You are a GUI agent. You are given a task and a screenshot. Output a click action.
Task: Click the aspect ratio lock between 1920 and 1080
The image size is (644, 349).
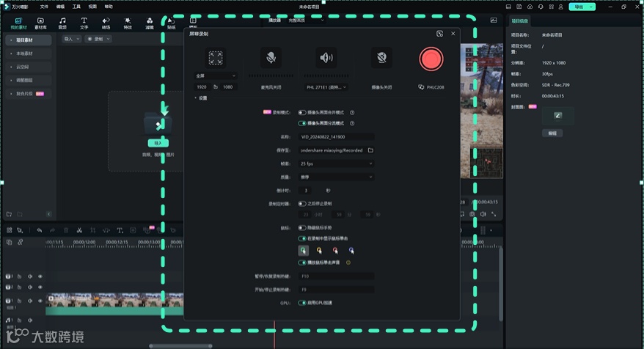[x=215, y=87]
